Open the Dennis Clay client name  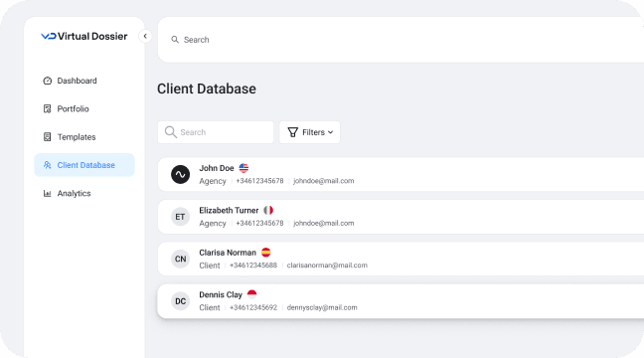click(221, 294)
